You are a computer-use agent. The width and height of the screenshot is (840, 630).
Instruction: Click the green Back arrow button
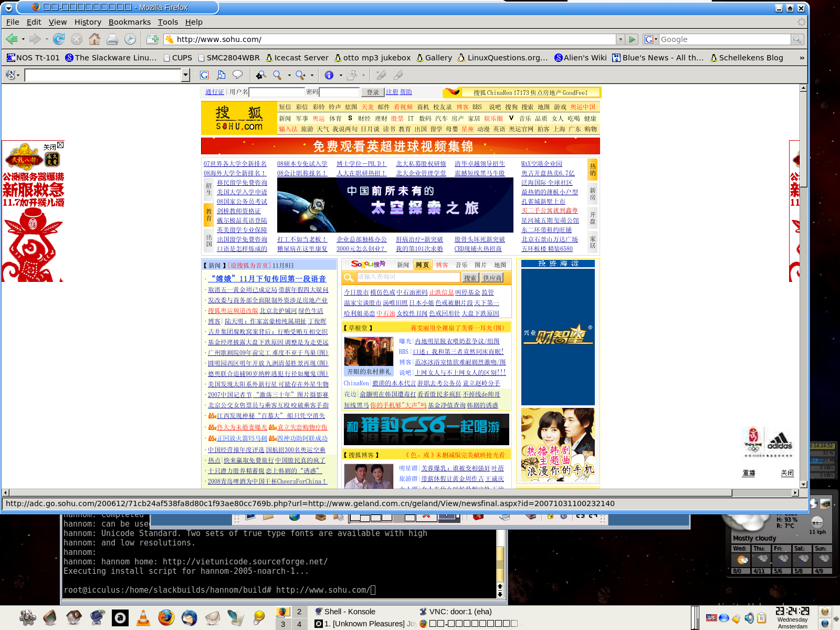tap(12, 39)
